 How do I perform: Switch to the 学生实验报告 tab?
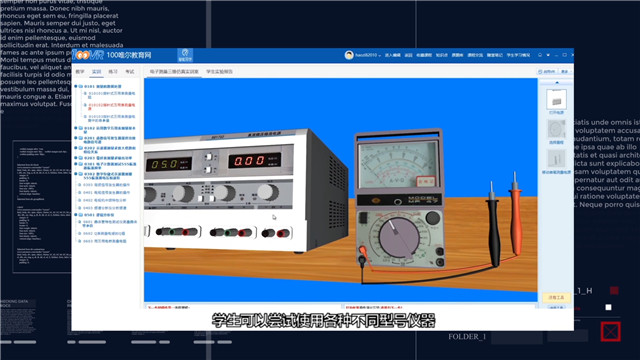220,71
